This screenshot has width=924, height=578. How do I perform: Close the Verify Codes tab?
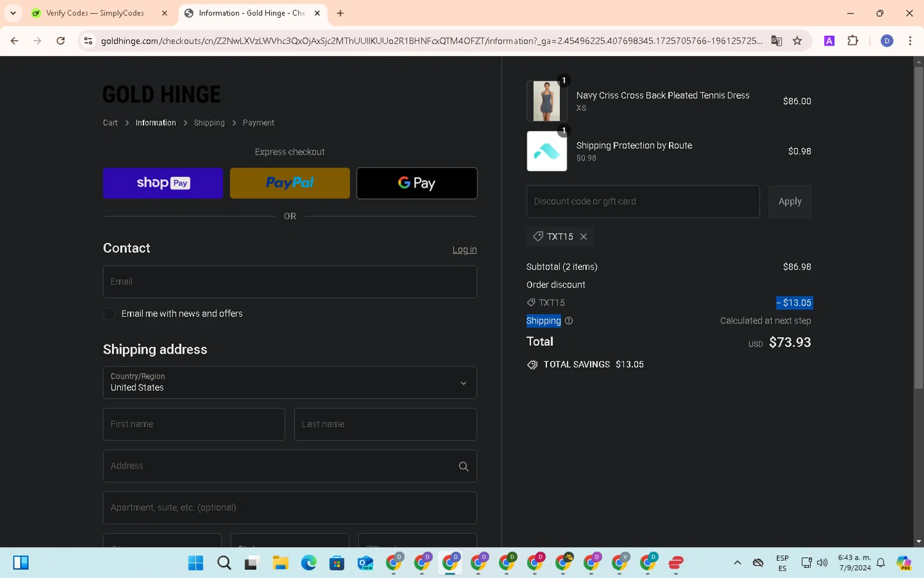click(164, 13)
